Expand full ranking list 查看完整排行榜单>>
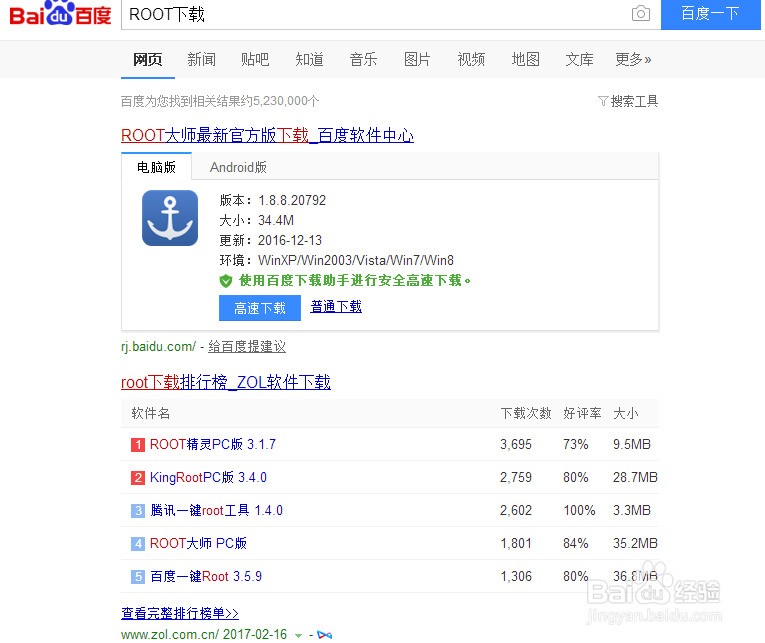The image size is (765, 643). click(180, 613)
